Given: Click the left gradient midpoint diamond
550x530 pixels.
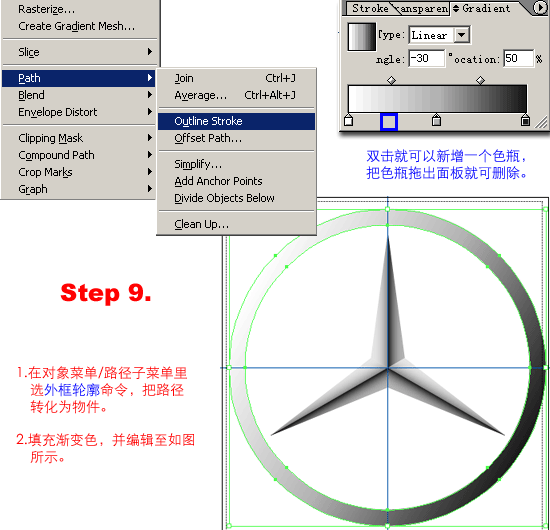Looking at the screenshot, I should tap(391, 80).
